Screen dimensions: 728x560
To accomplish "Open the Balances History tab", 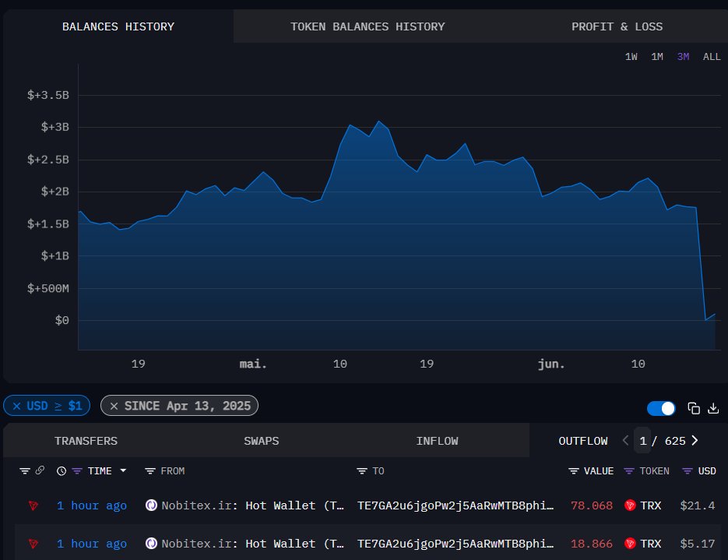I will pos(118,26).
